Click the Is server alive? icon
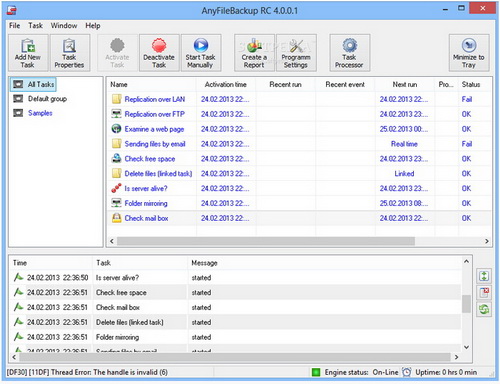The width and height of the screenshot is (500, 384). [116, 188]
